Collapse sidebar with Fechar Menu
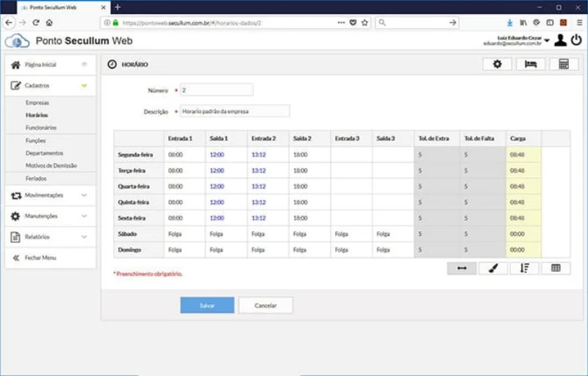This screenshot has width=588, height=376. tap(40, 258)
